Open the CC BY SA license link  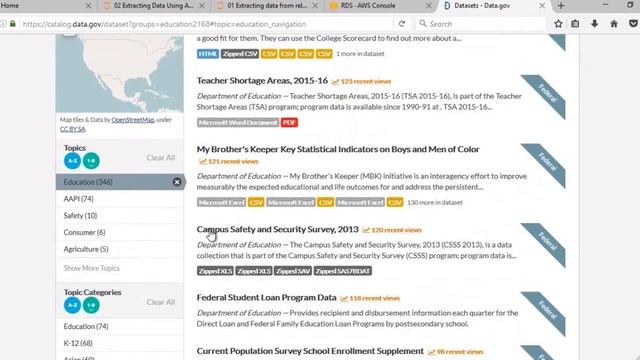[x=73, y=129]
